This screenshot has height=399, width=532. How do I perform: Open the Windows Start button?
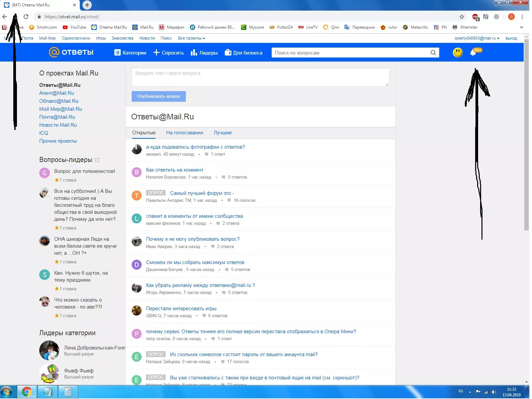tap(6, 392)
